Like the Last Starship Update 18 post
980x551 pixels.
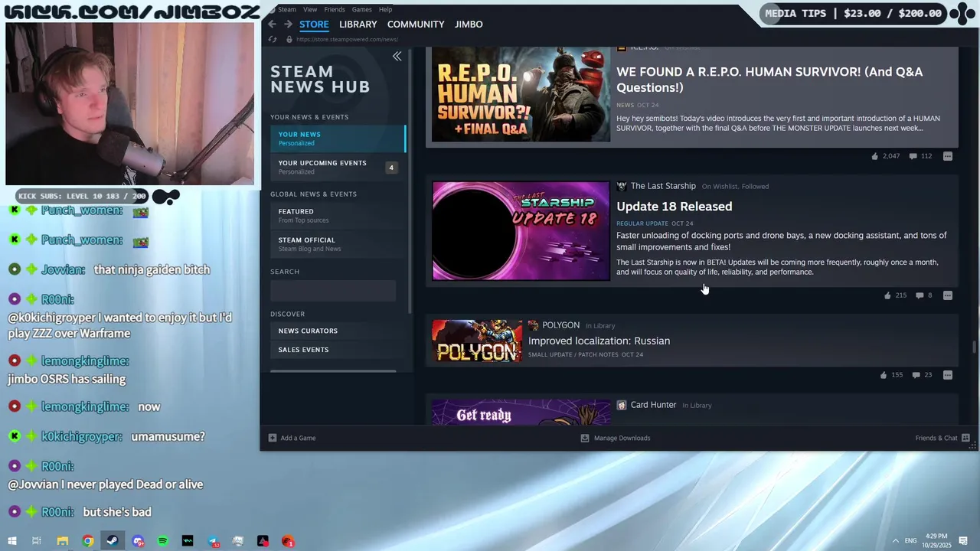click(x=887, y=295)
